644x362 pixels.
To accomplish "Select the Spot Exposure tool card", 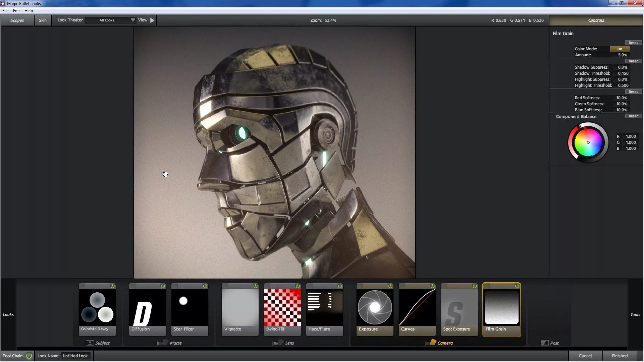I will coord(460,308).
